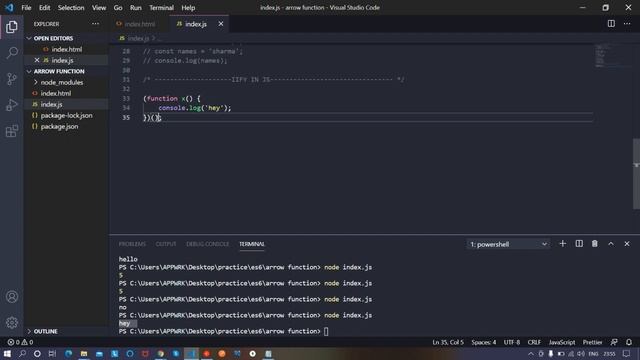Switch to the Problems panel tab
Screen dimensions: 640x360
click(132, 244)
